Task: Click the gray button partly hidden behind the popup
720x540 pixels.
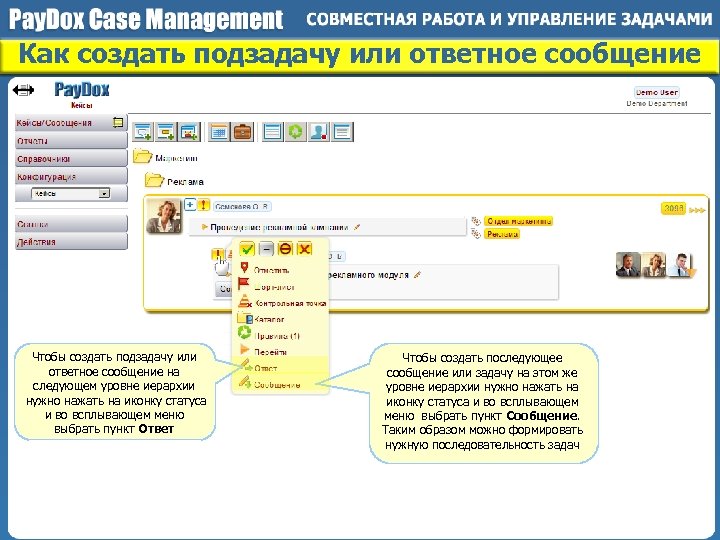Action: pos(225,289)
